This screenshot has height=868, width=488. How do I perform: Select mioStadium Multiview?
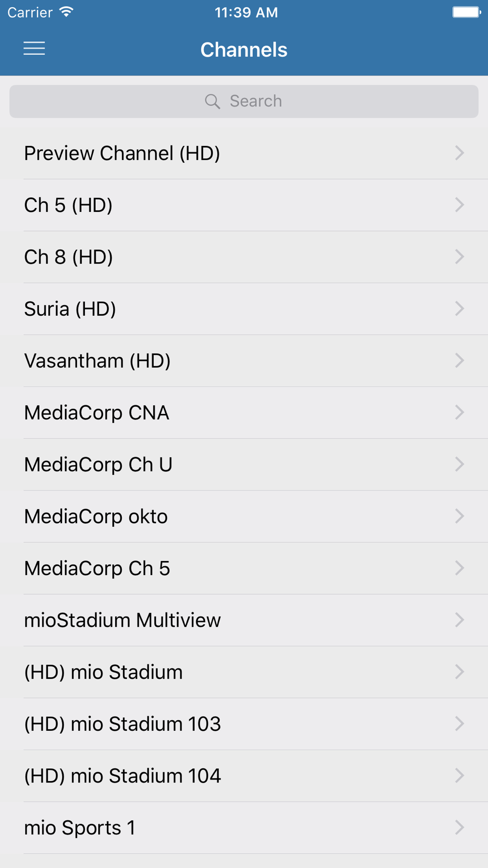tap(122, 620)
